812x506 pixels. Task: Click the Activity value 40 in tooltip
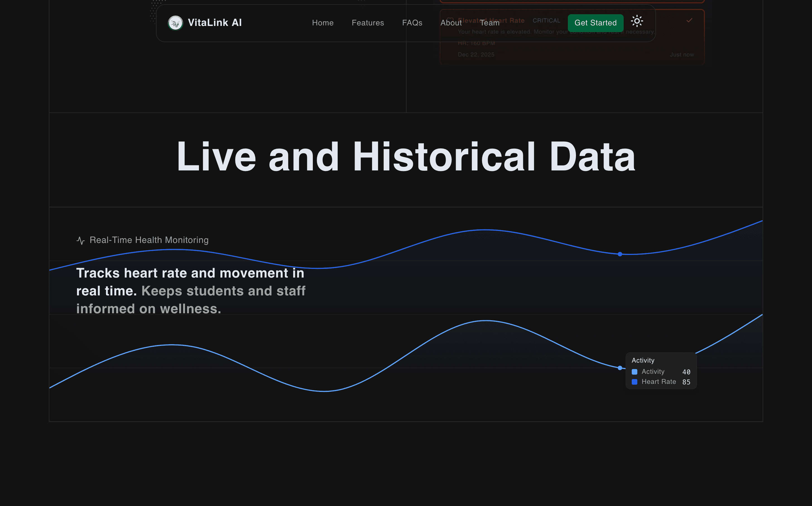click(686, 372)
